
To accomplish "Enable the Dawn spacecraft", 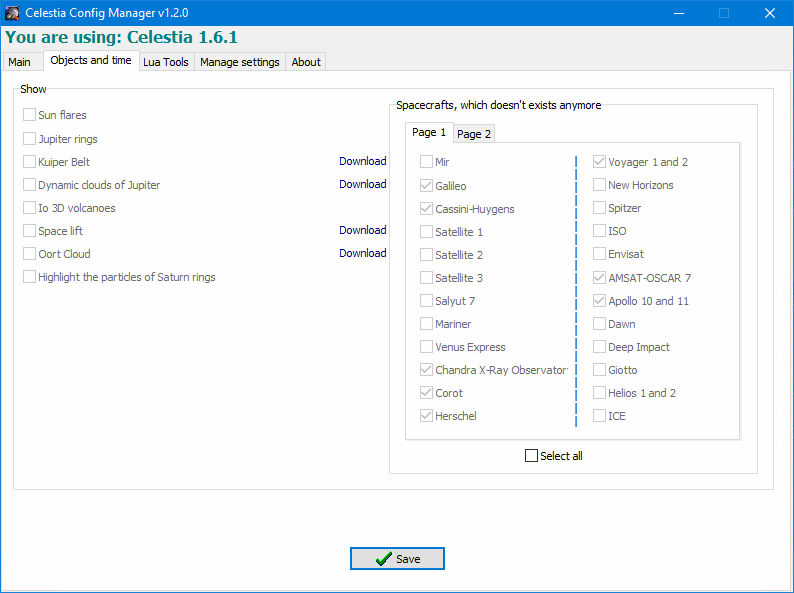I will [x=600, y=324].
